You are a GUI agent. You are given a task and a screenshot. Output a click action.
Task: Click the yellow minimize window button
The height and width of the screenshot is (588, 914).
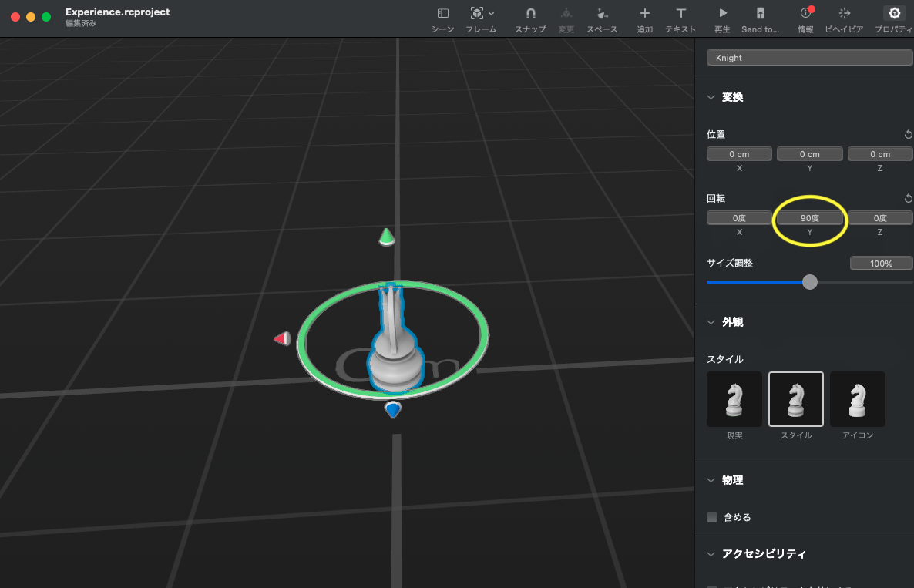(x=31, y=17)
